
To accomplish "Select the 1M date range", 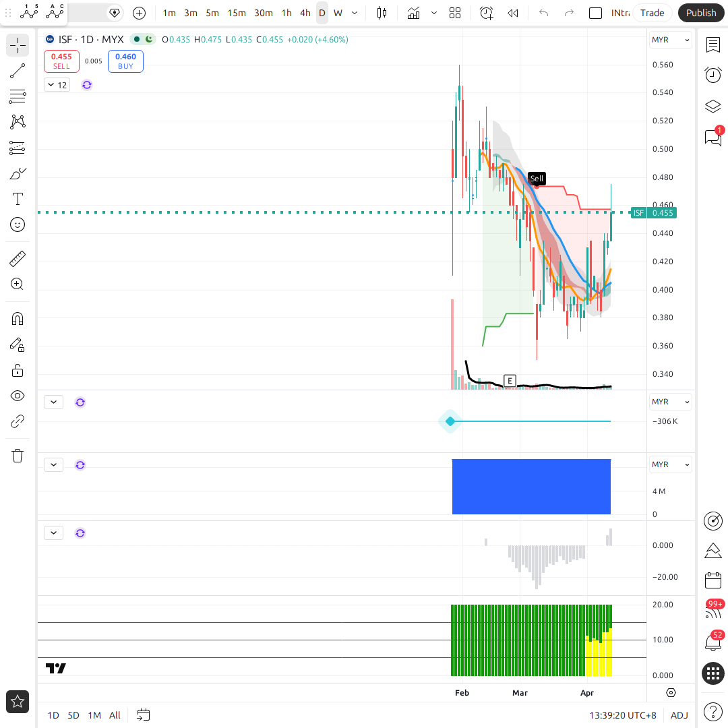I will (x=94, y=715).
